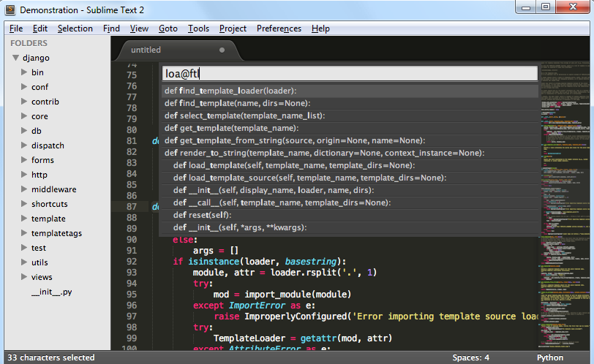The image size is (594, 364).
Task: Open the Help menu
Action: click(x=320, y=29)
